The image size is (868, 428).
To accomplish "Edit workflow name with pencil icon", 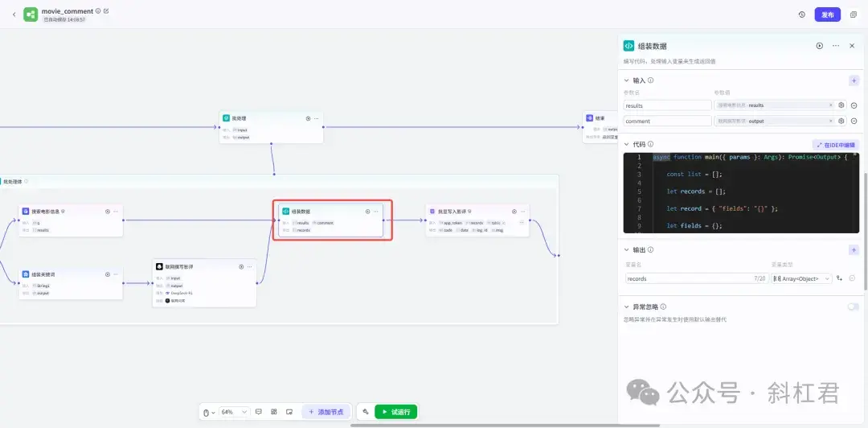I will tap(106, 10).
